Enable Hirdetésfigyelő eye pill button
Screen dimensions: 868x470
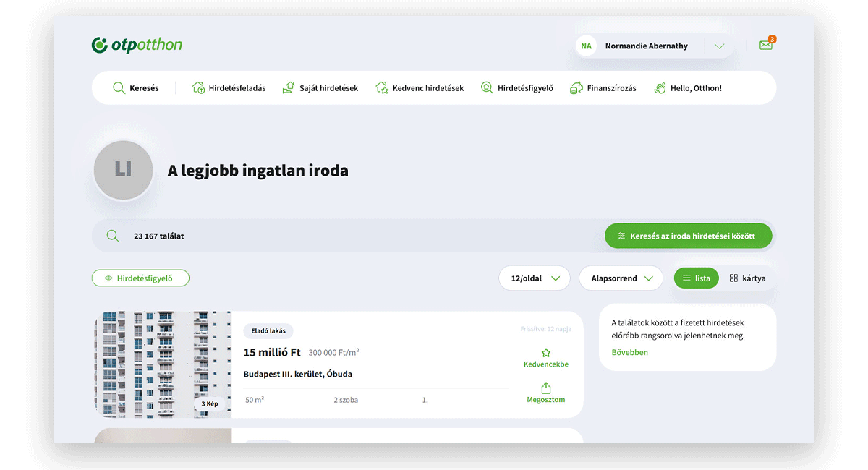point(140,278)
